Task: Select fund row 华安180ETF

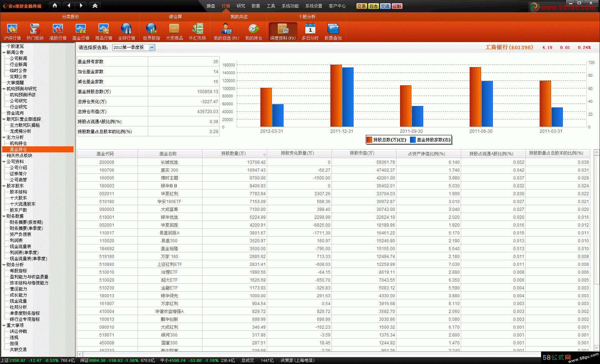Action: click(x=334, y=202)
